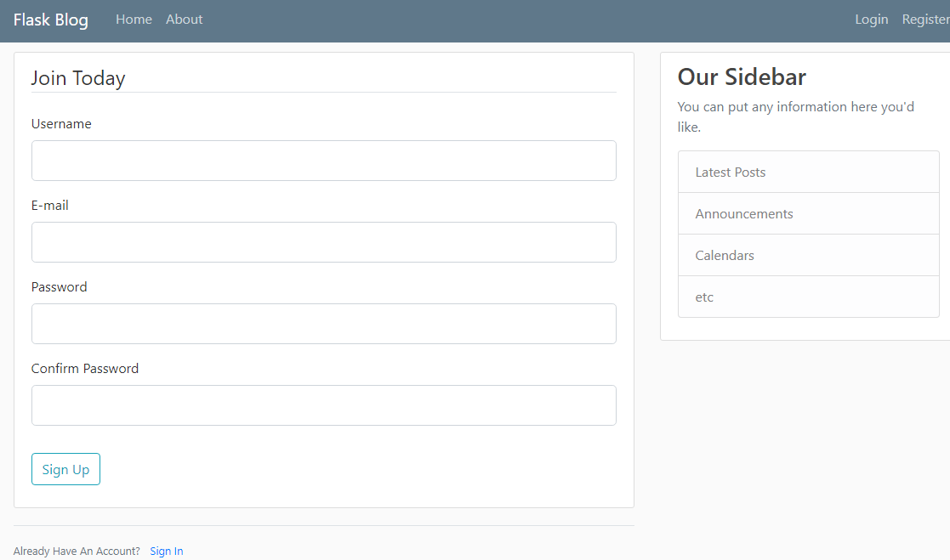Select the Calendars sidebar item
Image resolution: width=950 pixels, height=560 pixels.
click(808, 256)
